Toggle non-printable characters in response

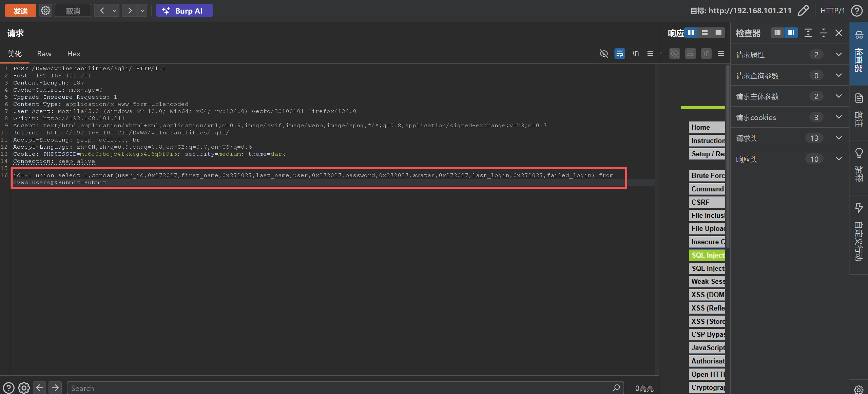675,54
